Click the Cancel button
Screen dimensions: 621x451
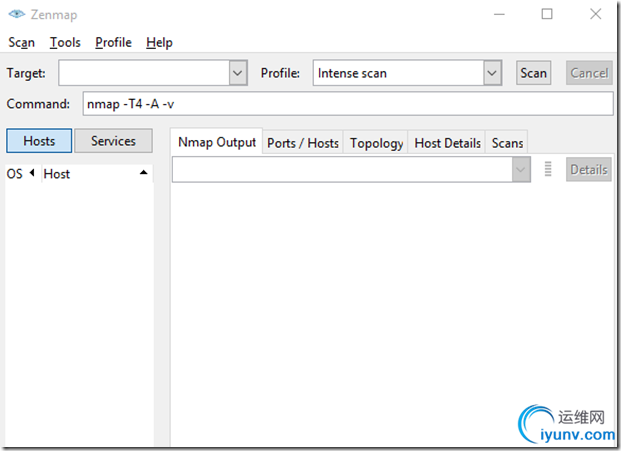[589, 73]
